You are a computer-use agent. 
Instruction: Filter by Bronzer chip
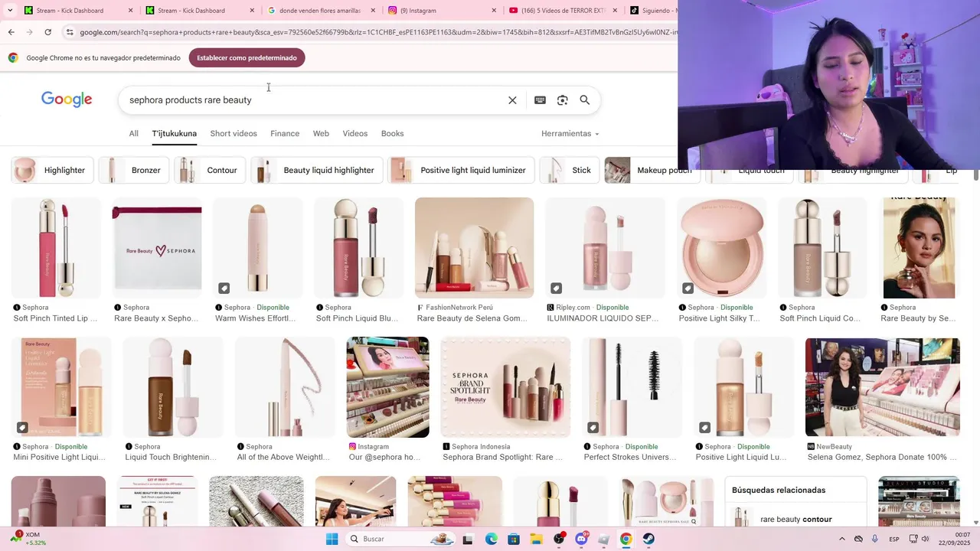coord(134,170)
